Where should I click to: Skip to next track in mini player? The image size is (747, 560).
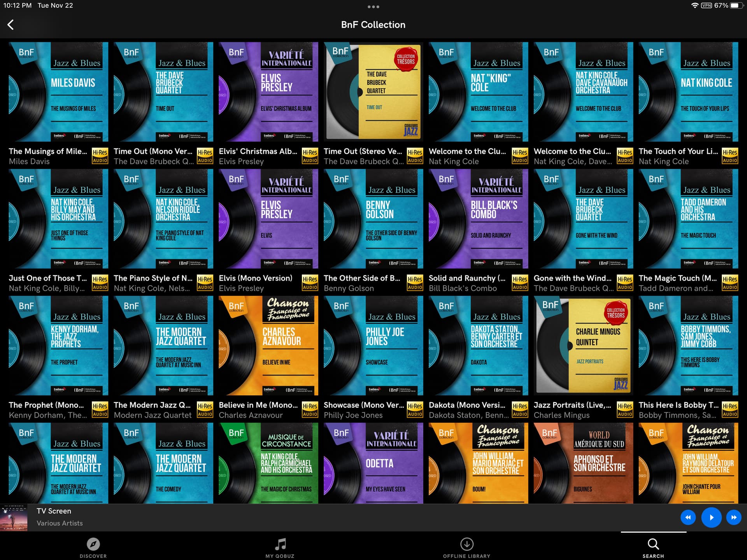point(734,517)
